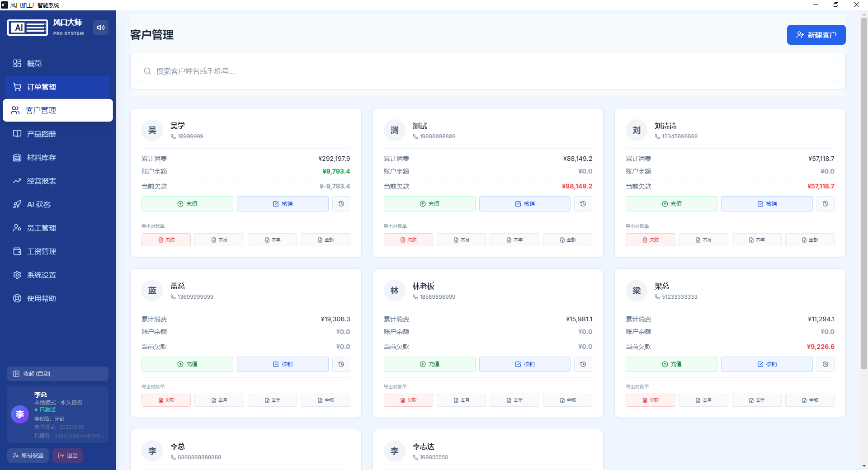Open the history icon on 梁总's card

(826, 364)
